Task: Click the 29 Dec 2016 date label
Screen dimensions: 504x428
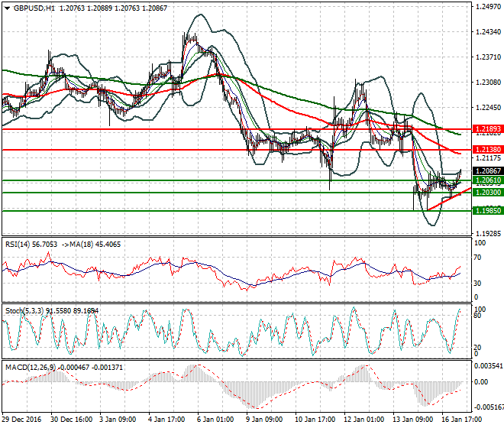Action: point(23,420)
